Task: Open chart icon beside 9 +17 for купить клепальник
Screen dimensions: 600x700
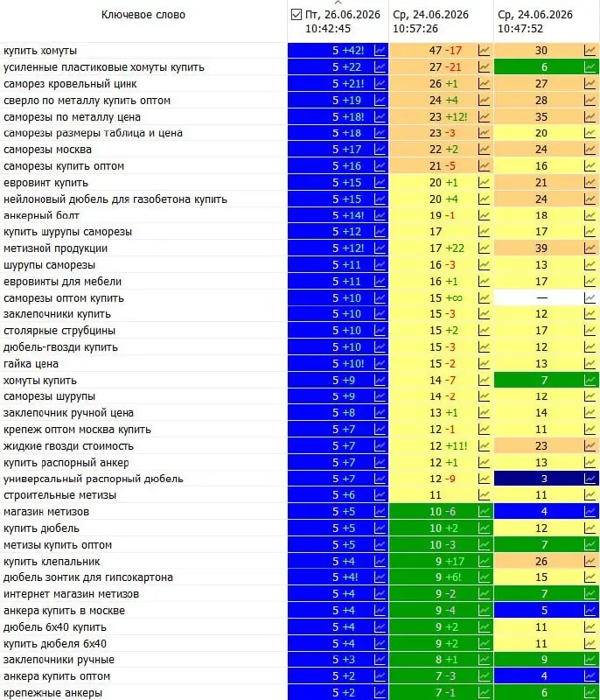Action: pos(484,561)
